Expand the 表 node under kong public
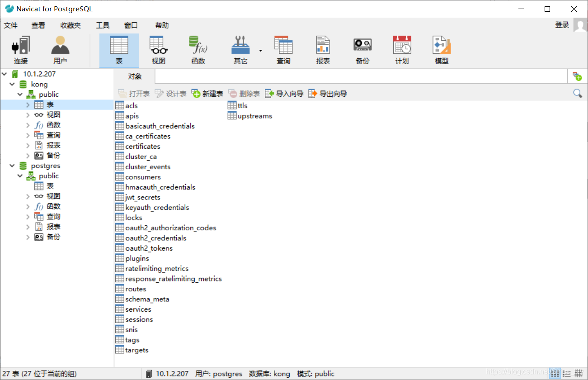Image resolution: width=588 pixels, height=380 pixels. tap(28, 104)
